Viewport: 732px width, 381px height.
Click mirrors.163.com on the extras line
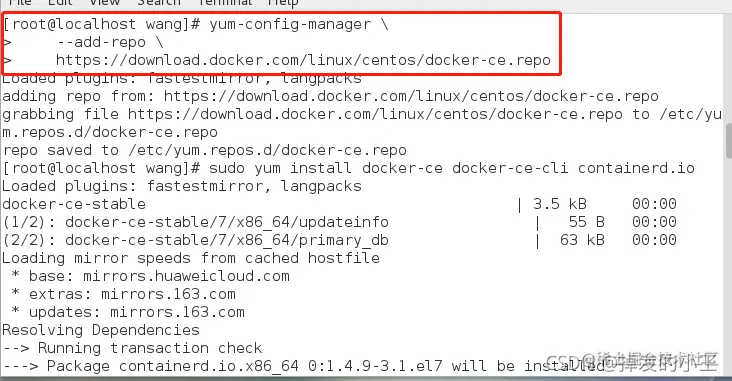tap(168, 294)
